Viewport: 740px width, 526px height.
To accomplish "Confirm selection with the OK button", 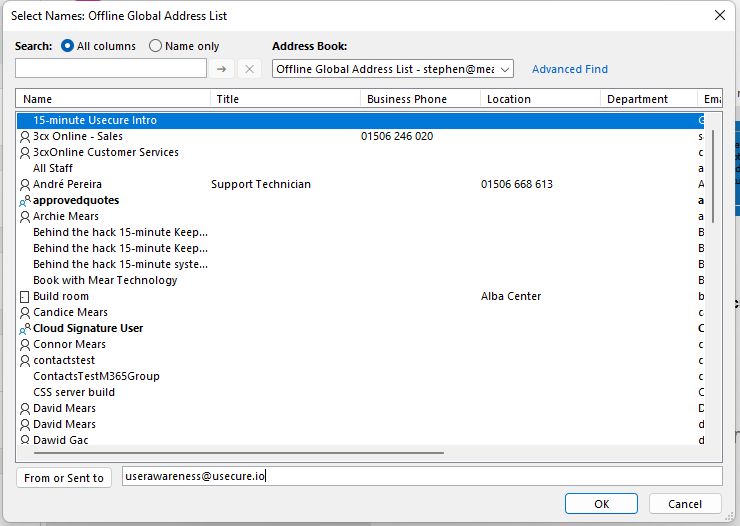I will (600, 504).
